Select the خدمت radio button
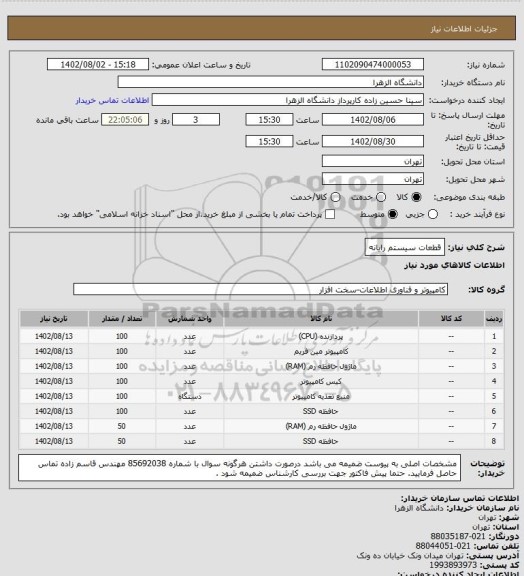This screenshot has height=576, width=524. [381, 197]
